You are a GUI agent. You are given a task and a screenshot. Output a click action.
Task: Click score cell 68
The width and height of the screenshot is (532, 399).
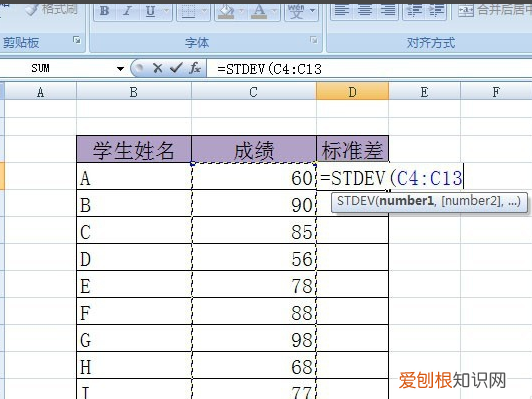click(x=254, y=365)
